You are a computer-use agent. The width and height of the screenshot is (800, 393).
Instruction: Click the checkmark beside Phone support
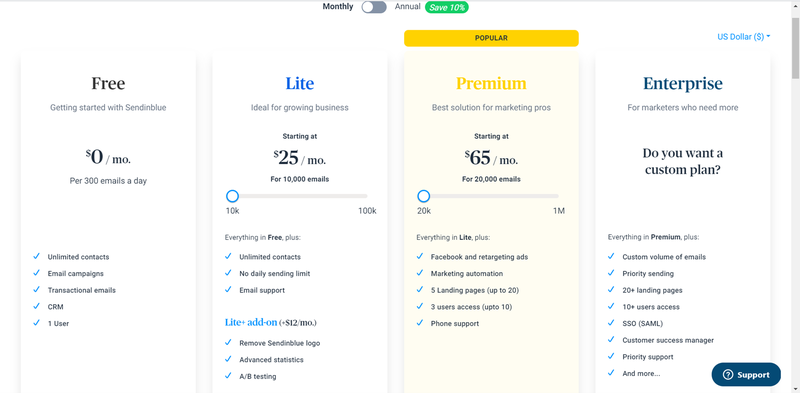[x=420, y=323]
